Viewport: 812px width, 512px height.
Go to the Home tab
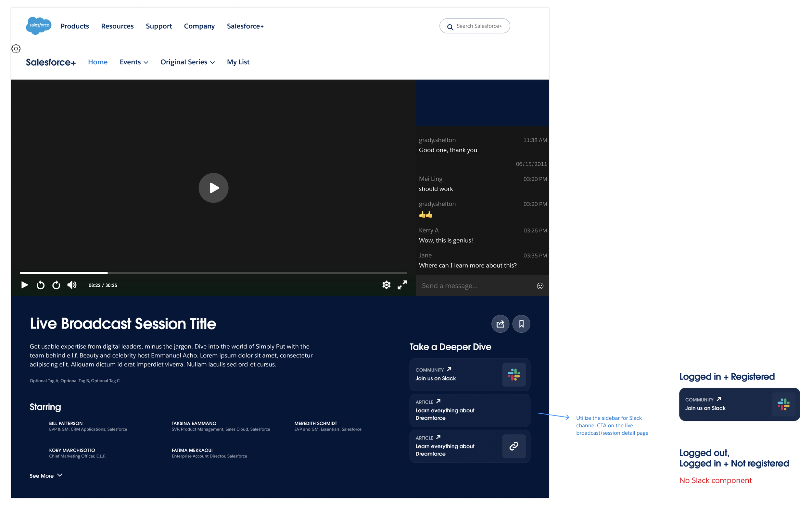point(98,62)
